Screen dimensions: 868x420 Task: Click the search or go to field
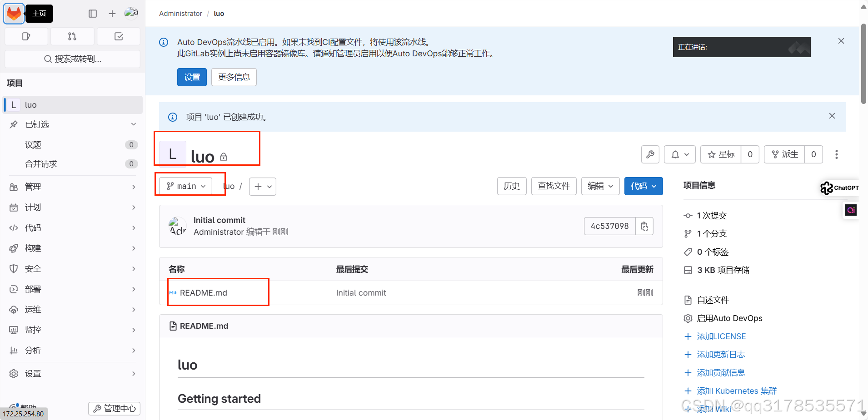[72, 59]
